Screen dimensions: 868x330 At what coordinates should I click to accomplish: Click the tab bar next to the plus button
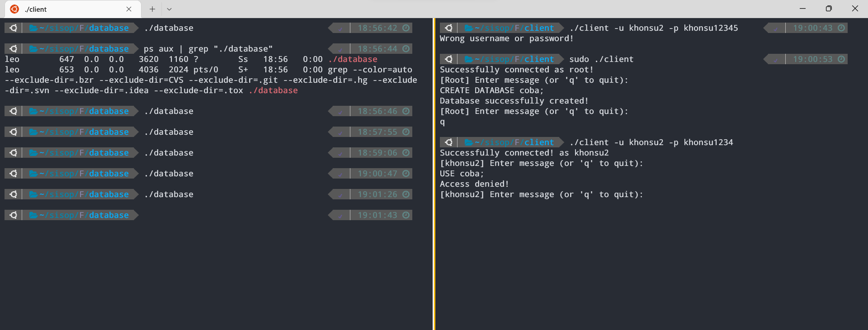(x=271, y=9)
